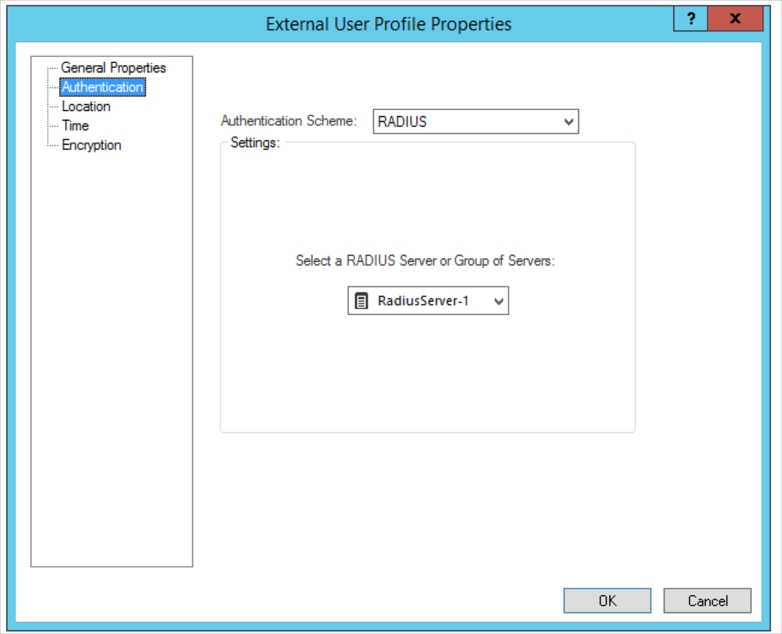Click the Settings group heading

click(255, 143)
